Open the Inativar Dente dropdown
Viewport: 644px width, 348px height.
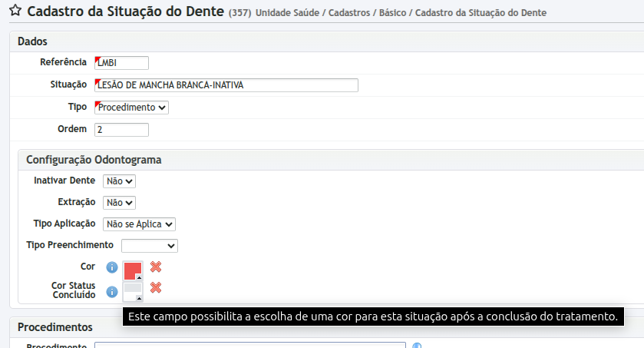(119, 181)
